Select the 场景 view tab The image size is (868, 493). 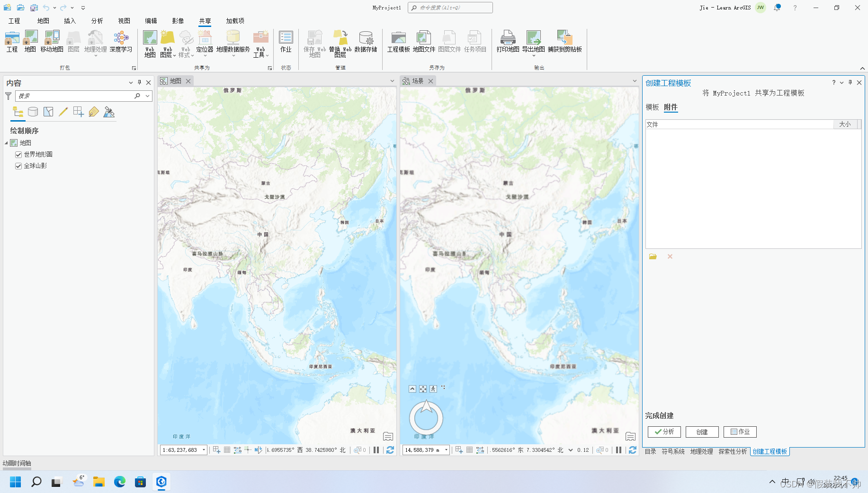(x=418, y=81)
